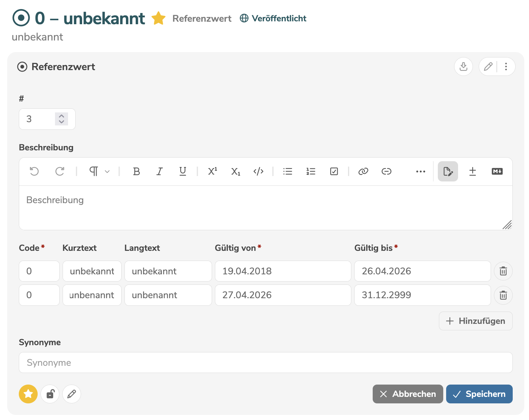Image resolution: width=529 pixels, height=420 pixels.
Task: Insert a bulleted list
Action: point(288,171)
